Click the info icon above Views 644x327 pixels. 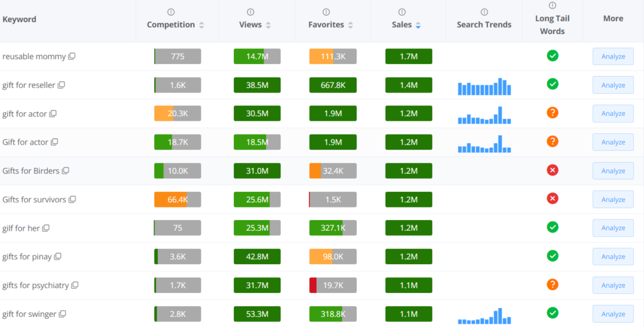pos(251,12)
